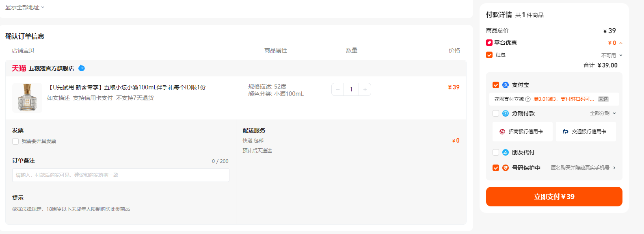Enable the 分期付款 checkbox

(x=496, y=113)
